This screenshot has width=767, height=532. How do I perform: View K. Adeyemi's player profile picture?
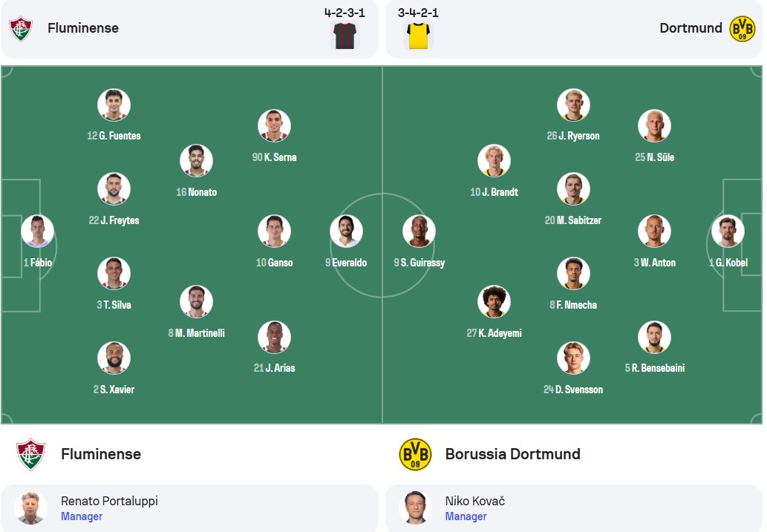click(494, 301)
